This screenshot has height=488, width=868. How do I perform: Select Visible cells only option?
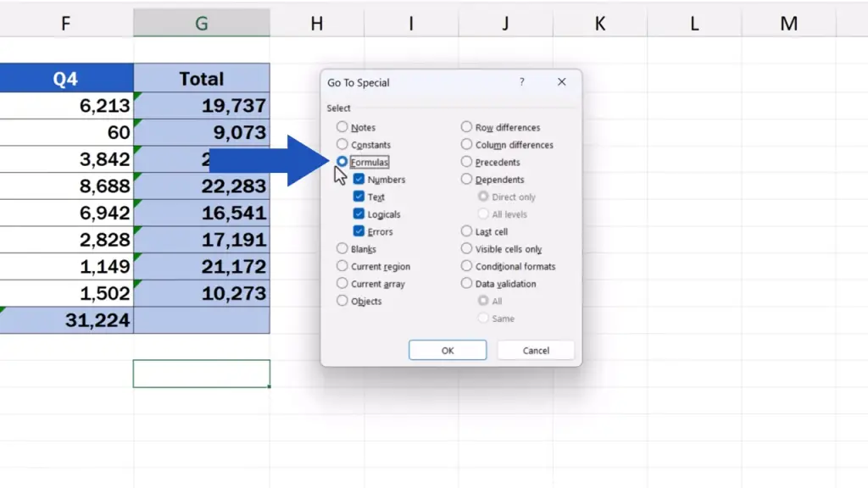coord(467,249)
